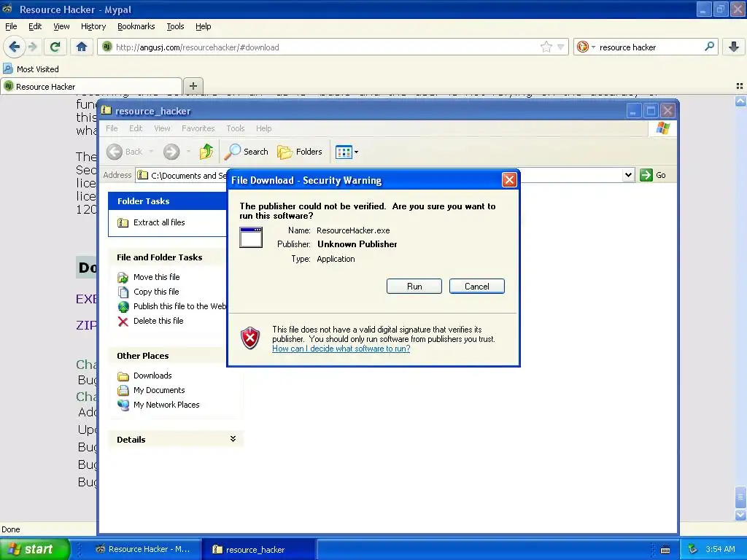The image size is (747, 560).
Task: Click the keyboard icon in taskbar
Action: tap(665, 550)
